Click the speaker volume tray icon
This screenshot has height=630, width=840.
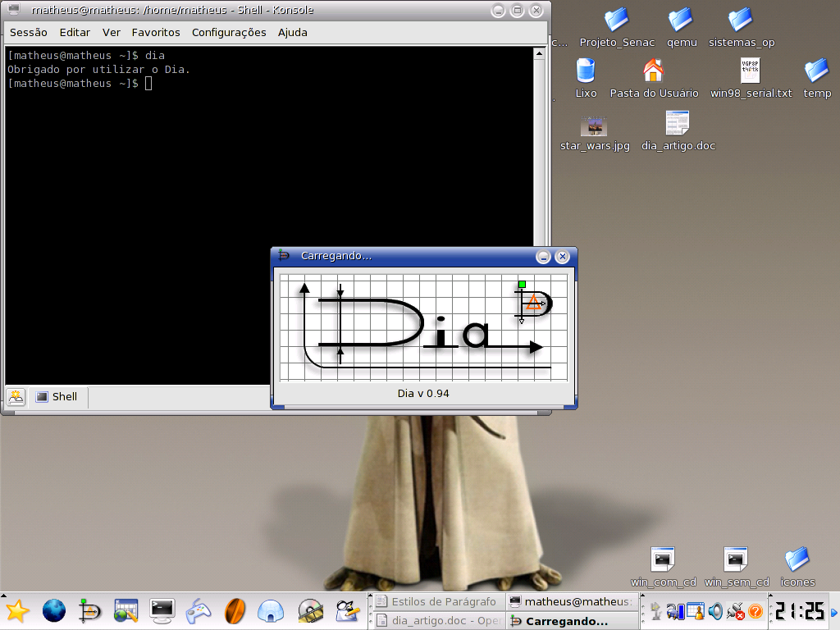click(x=715, y=611)
